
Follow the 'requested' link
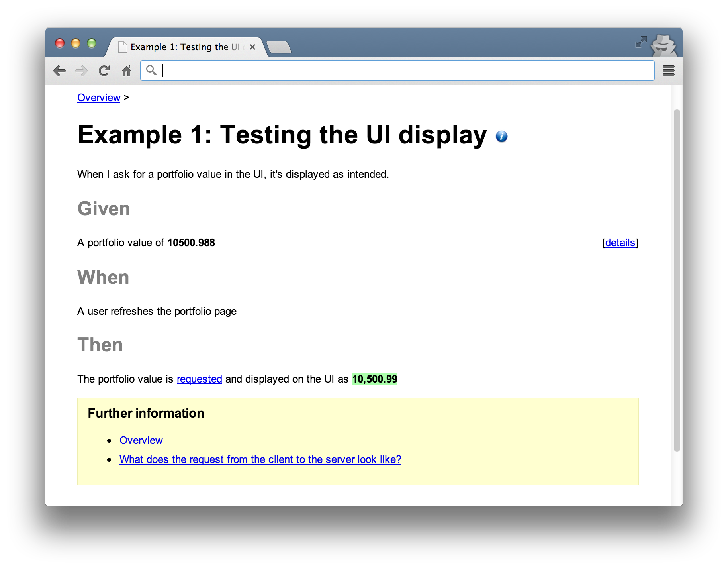point(199,379)
